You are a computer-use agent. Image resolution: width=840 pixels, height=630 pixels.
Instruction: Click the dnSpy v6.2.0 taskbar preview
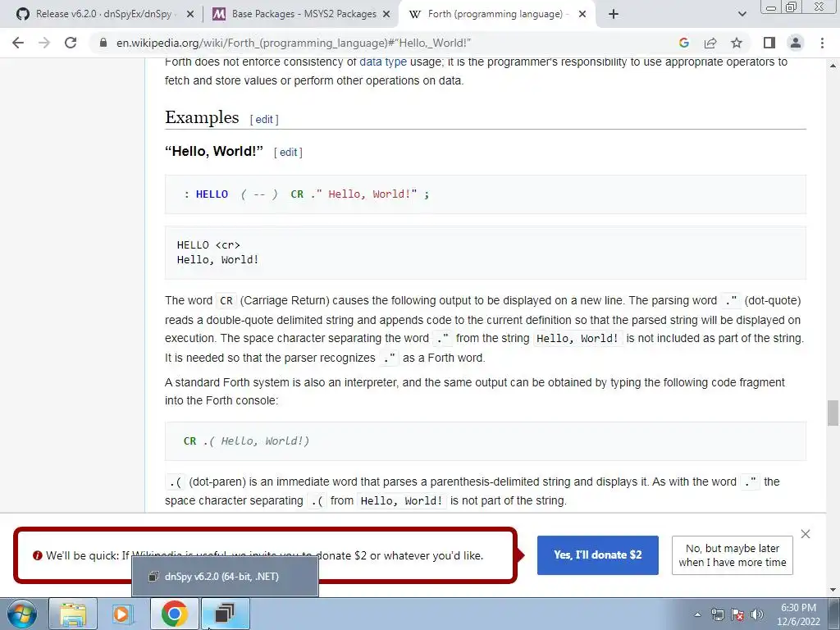point(225,577)
